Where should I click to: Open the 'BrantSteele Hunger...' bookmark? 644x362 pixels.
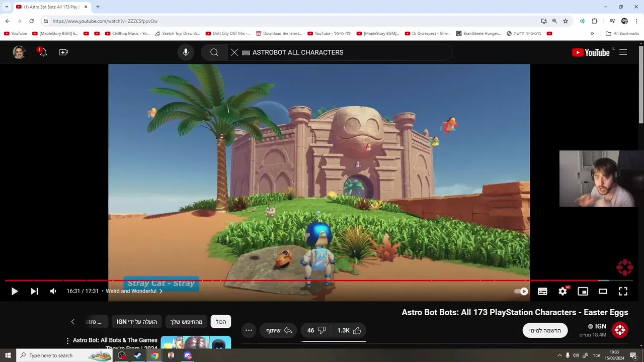(478, 34)
